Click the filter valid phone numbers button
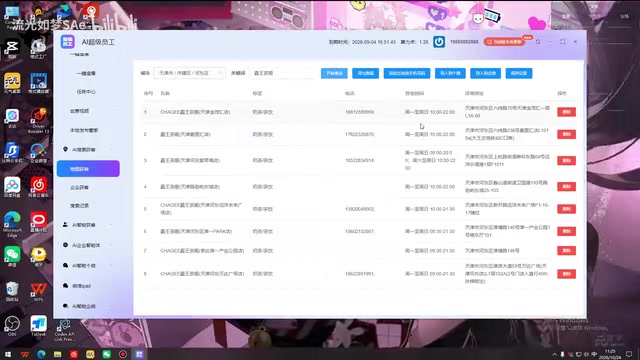Image resolution: width=640 pixels, height=360 pixels. coord(407,73)
